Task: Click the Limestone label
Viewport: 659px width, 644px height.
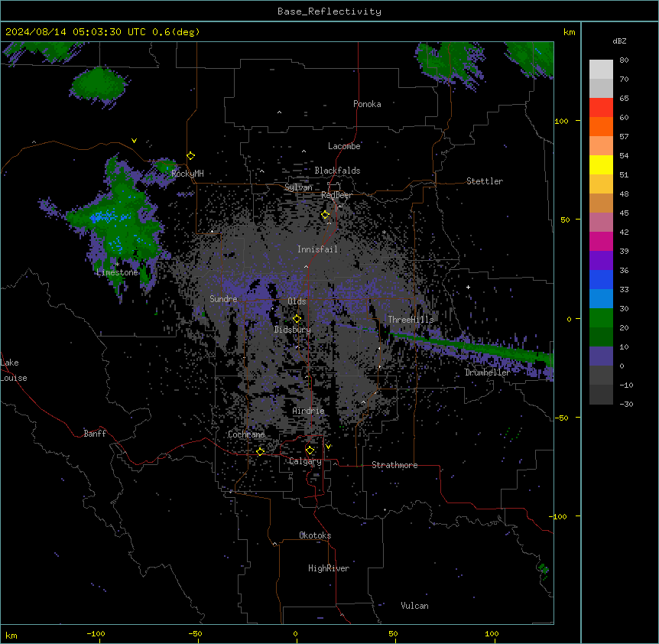Action: (x=117, y=272)
